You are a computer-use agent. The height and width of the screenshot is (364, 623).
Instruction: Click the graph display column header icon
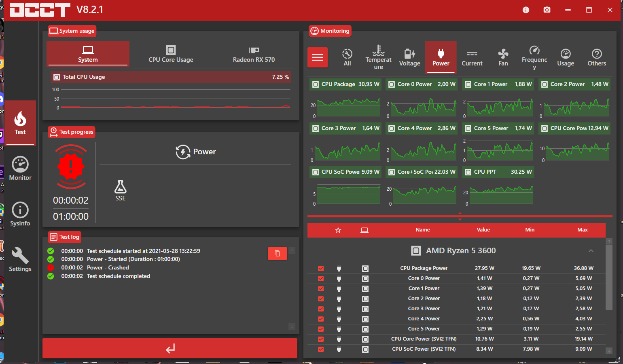(x=364, y=230)
